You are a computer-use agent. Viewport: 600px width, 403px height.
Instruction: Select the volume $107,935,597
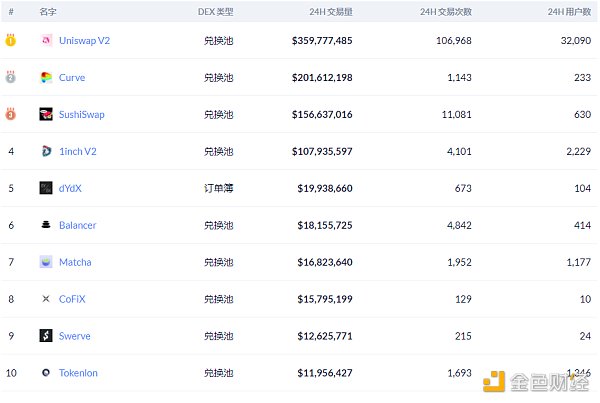(322, 152)
